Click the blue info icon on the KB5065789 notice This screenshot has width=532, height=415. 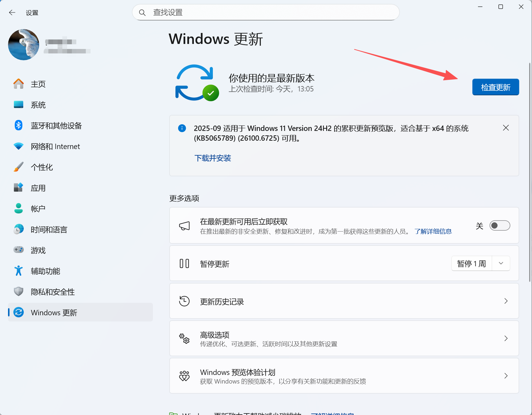[182, 128]
